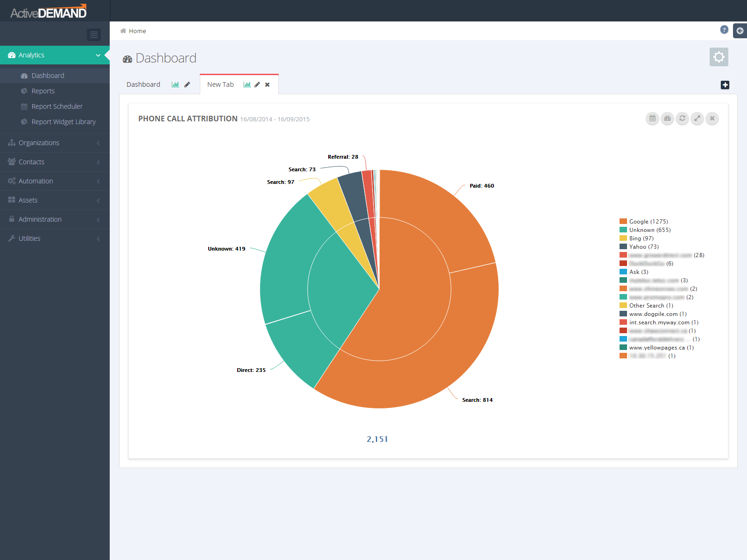Click the help question mark icon
The height and width of the screenshot is (560, 747).
(724, 30)
